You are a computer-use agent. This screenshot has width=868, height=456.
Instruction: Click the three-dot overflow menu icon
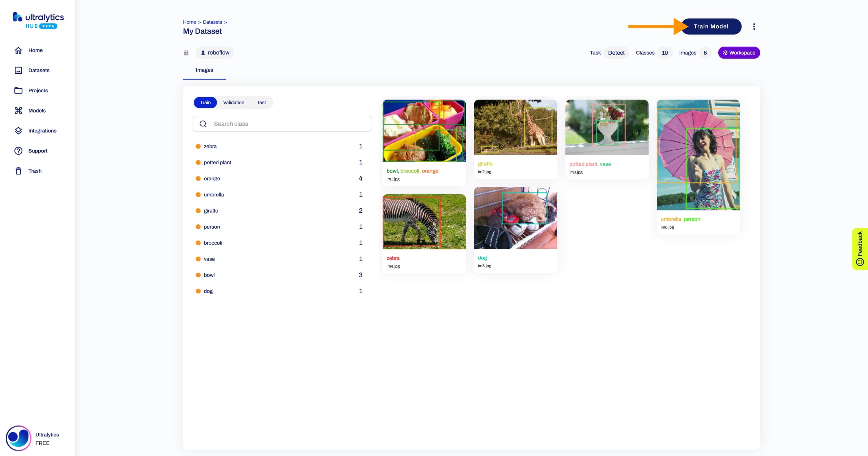click(x=754, y=27)
